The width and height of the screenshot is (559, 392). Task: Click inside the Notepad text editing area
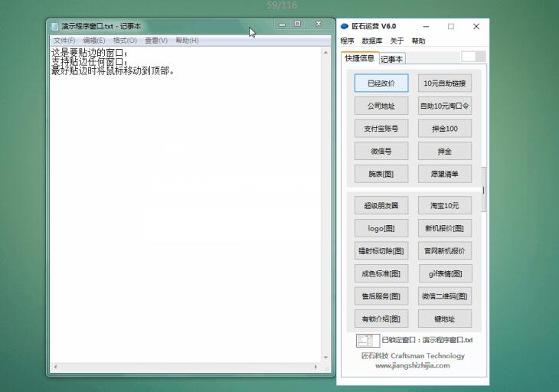191,214
